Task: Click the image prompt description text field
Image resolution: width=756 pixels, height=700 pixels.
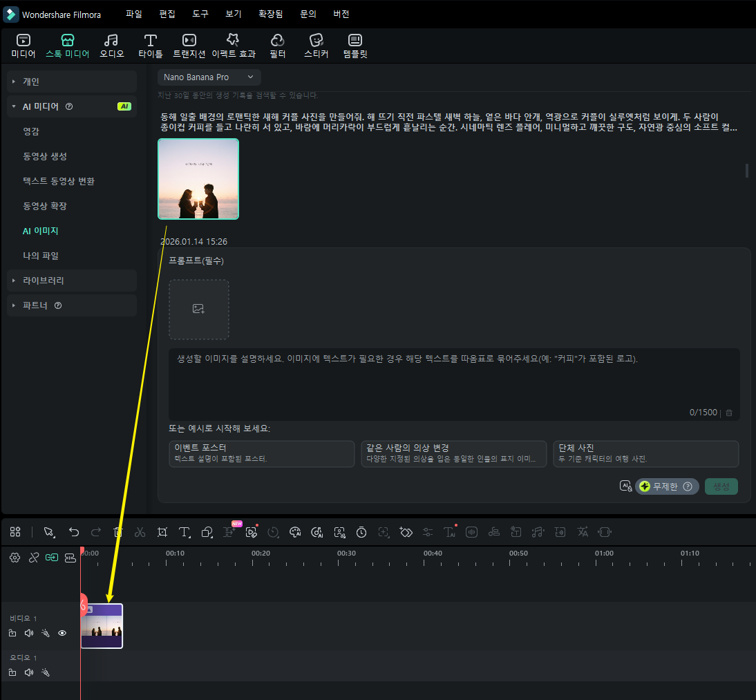Action: tap(453, 384)
